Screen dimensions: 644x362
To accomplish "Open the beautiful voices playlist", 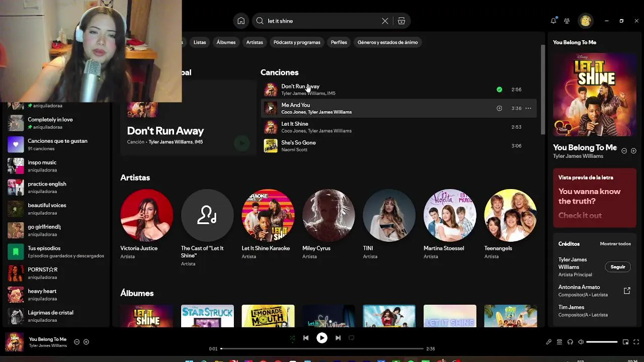I will [x=55, y=209].
